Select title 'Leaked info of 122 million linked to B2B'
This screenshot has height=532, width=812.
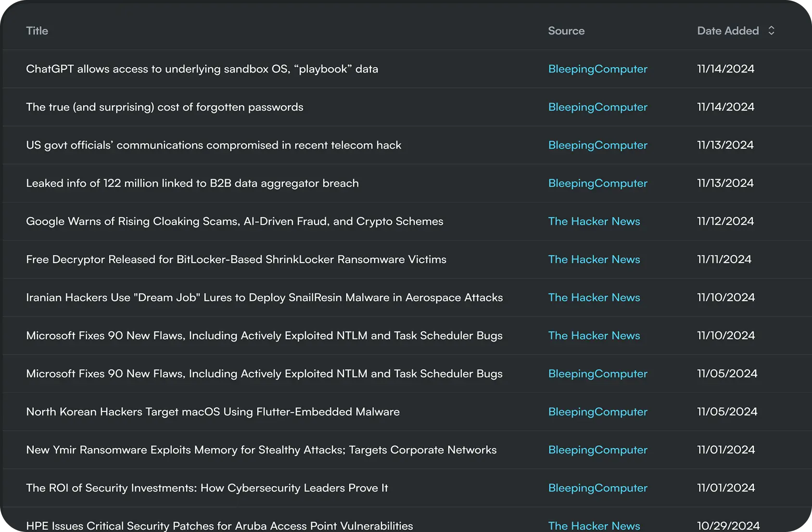coord(192,183)
